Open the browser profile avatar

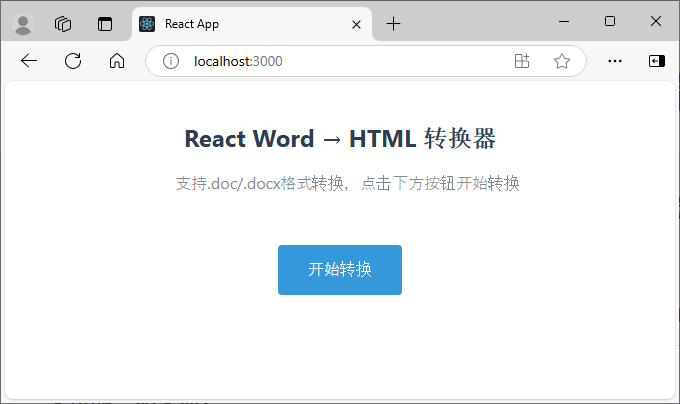[23, 24]
